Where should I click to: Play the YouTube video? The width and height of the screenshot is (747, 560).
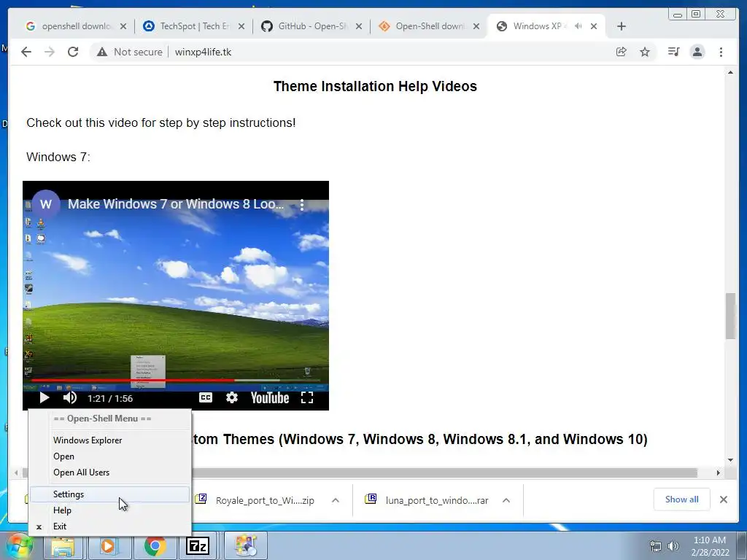44,397
